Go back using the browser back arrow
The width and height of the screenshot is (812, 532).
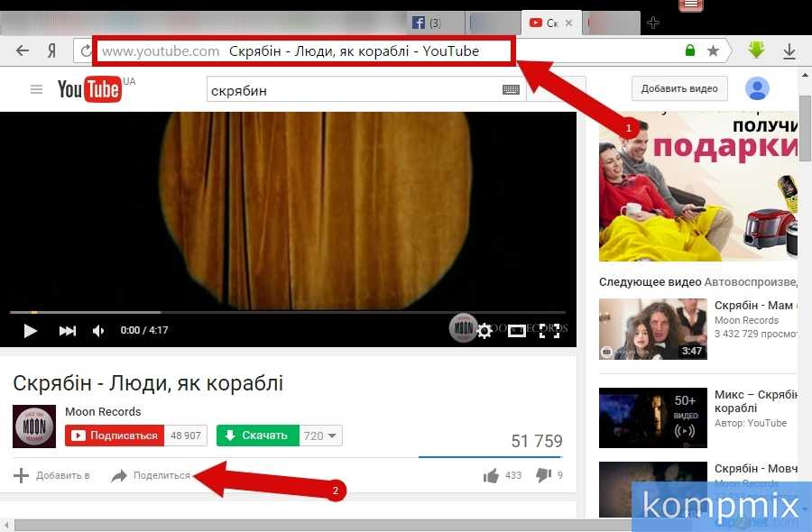tap(23, 50)
